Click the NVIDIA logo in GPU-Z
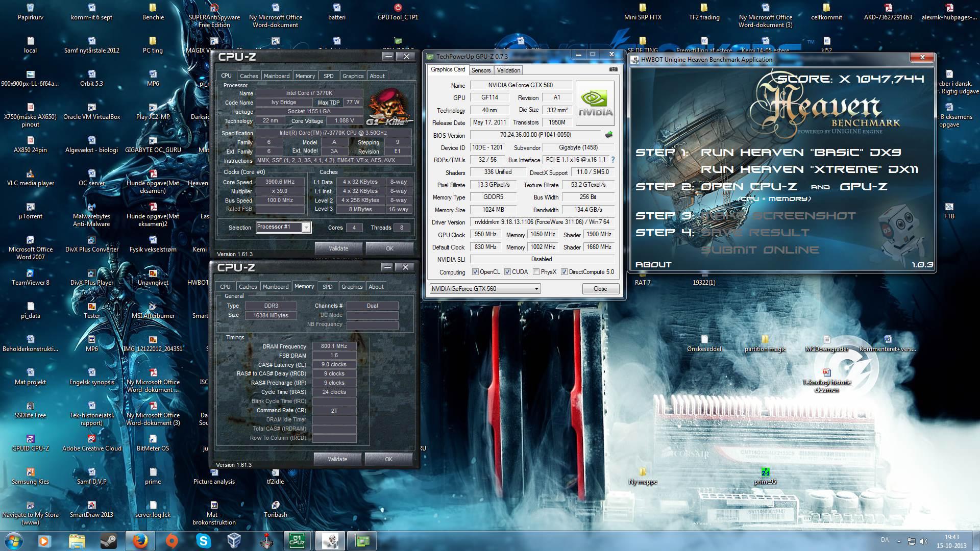Image resolution: width=980 pixels, height=551 pixels. click(595, 103)
